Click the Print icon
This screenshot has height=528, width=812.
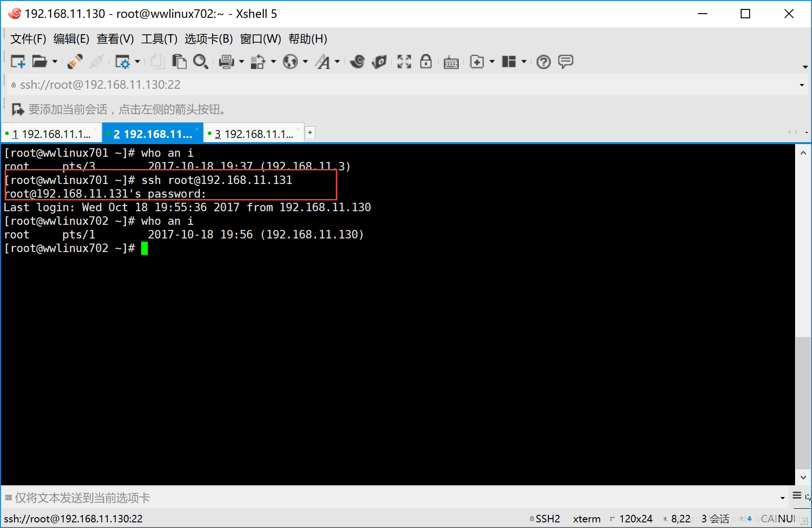[x=227, y=61]
